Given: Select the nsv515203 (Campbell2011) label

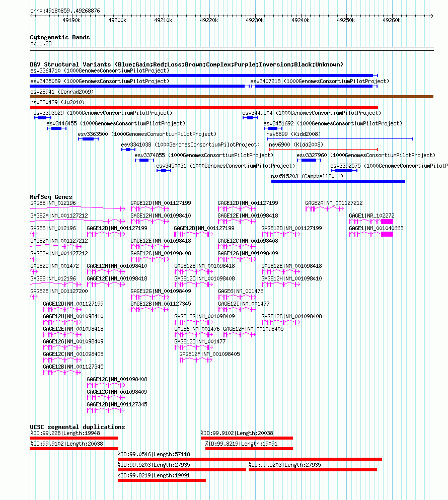Looking at the screenshot, I should pos(307,176).
